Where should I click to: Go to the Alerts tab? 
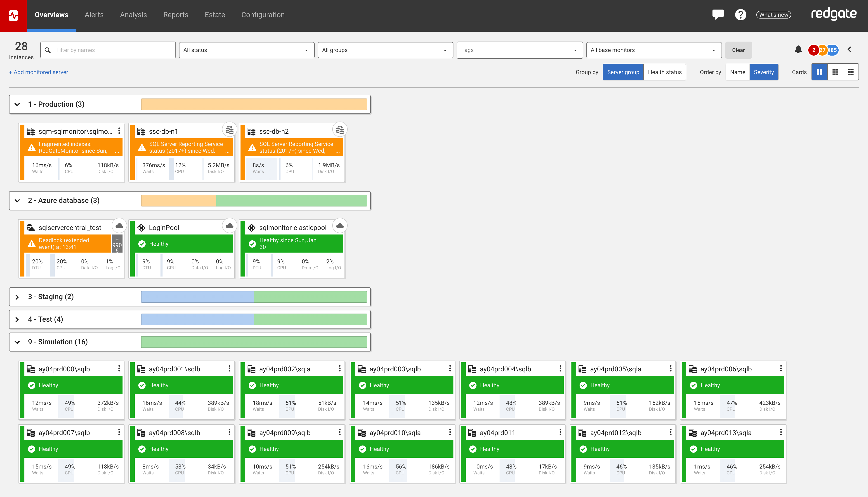[x=94, y=15]
